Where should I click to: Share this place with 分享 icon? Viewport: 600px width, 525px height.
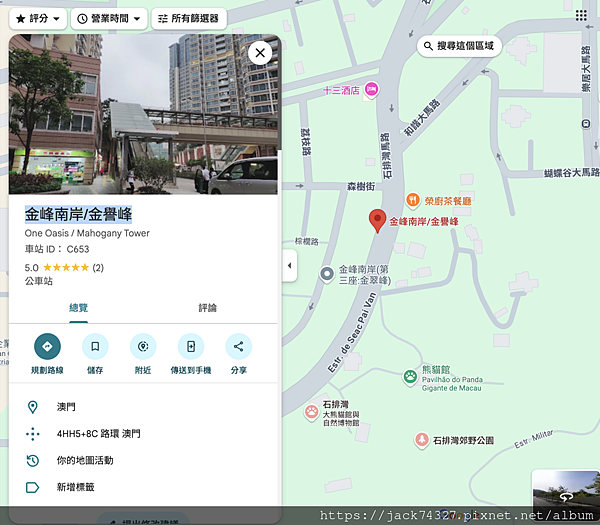click(238, 347)
